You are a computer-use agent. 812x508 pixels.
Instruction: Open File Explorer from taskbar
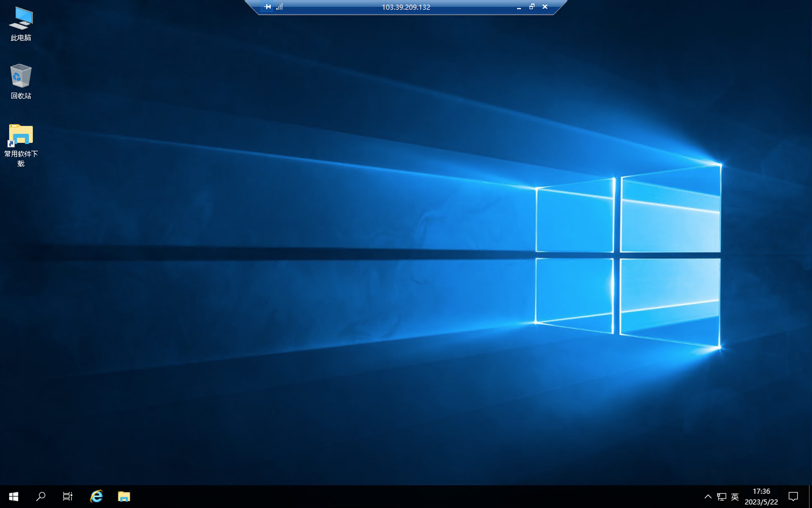click(x=124, y=496)
